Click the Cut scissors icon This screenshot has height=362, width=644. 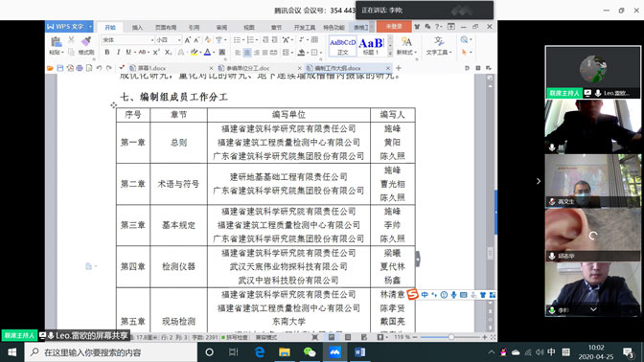coord(71,40)
